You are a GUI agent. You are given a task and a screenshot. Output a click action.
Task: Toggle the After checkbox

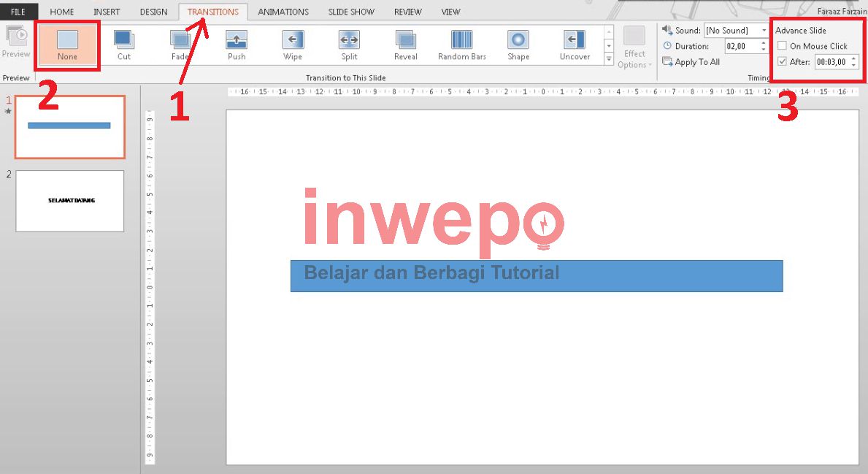(x=782, y=61)
